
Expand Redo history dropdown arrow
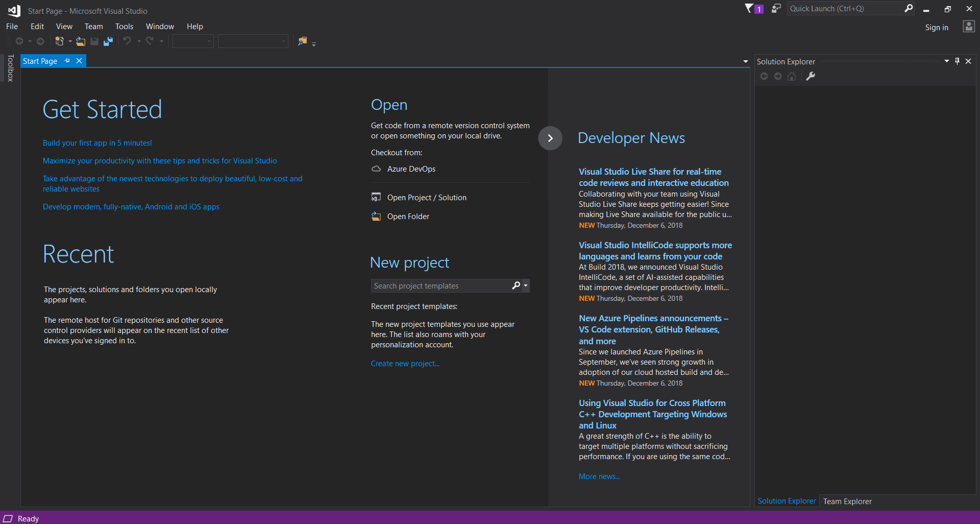coord(161,41)
